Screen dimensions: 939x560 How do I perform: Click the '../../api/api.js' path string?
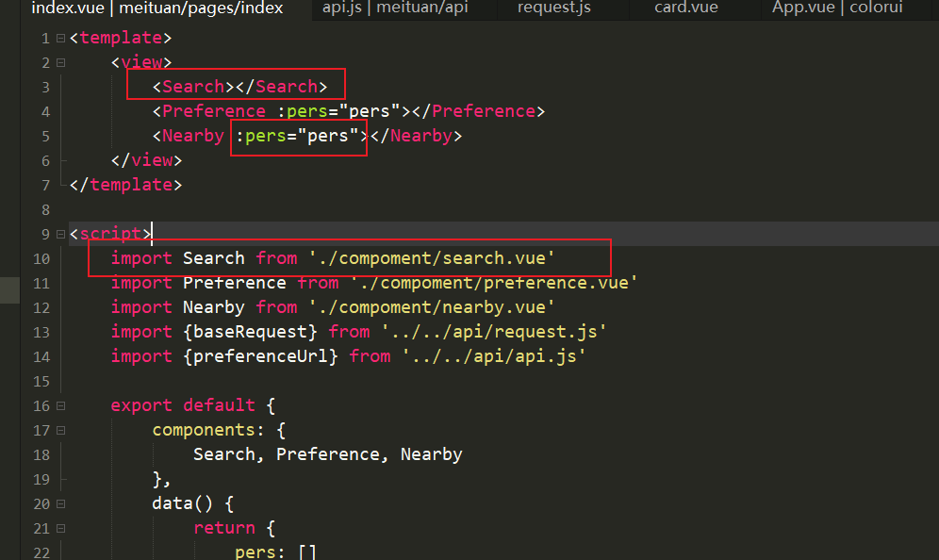click(494, 356)
